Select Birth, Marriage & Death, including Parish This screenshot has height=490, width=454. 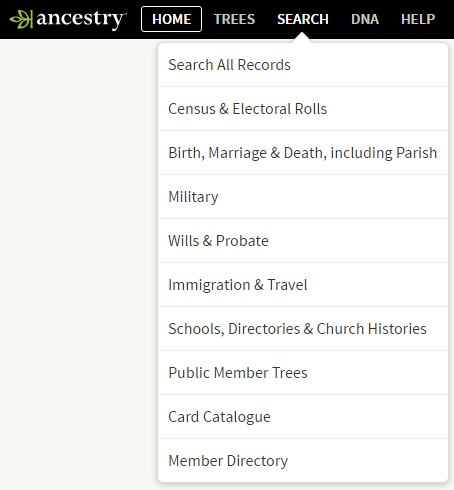[303, 153]
